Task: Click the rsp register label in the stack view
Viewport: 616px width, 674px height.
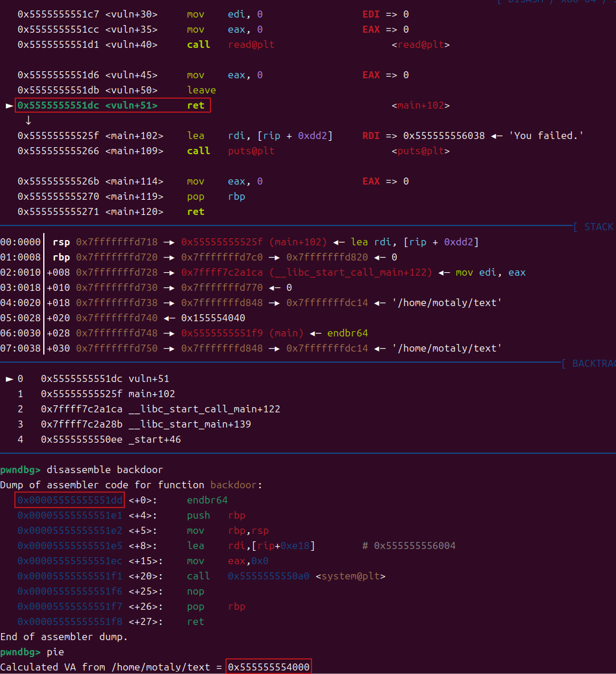Action: tap(61, 242)
